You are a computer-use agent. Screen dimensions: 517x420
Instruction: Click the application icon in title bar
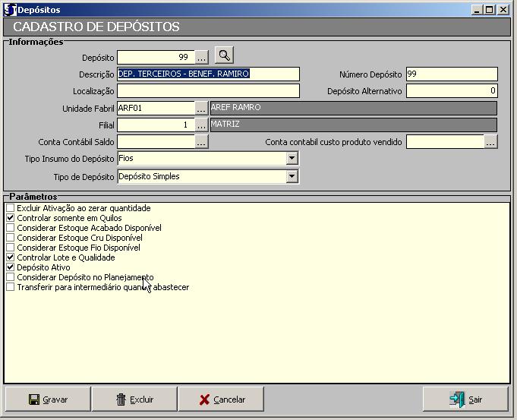click(10, 10)
